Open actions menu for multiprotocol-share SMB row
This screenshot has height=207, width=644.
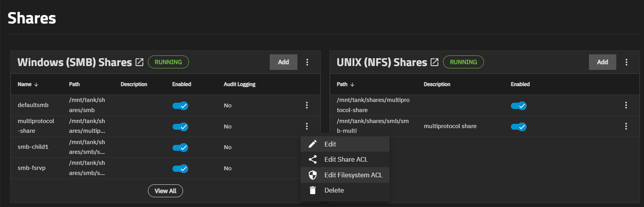[x=307, y=126]
